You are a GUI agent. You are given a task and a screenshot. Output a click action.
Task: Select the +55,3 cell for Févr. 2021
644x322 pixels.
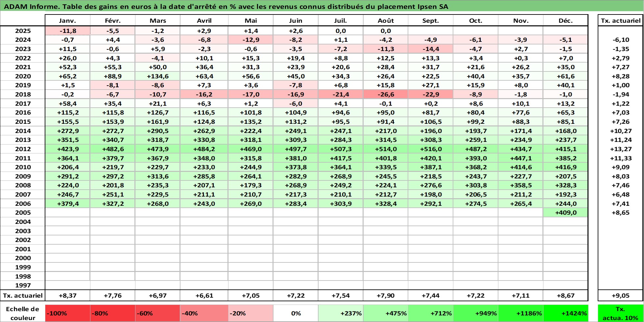point(112,67)
